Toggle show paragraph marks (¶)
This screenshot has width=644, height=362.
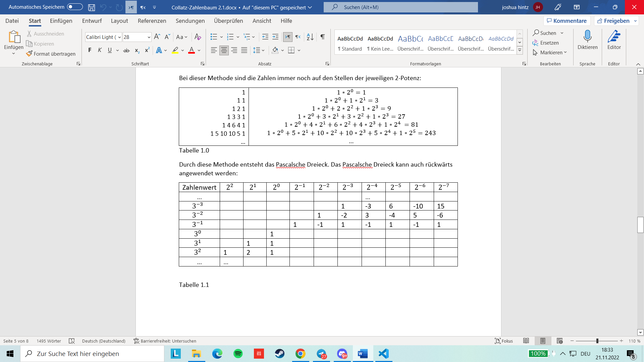(322, 37)
